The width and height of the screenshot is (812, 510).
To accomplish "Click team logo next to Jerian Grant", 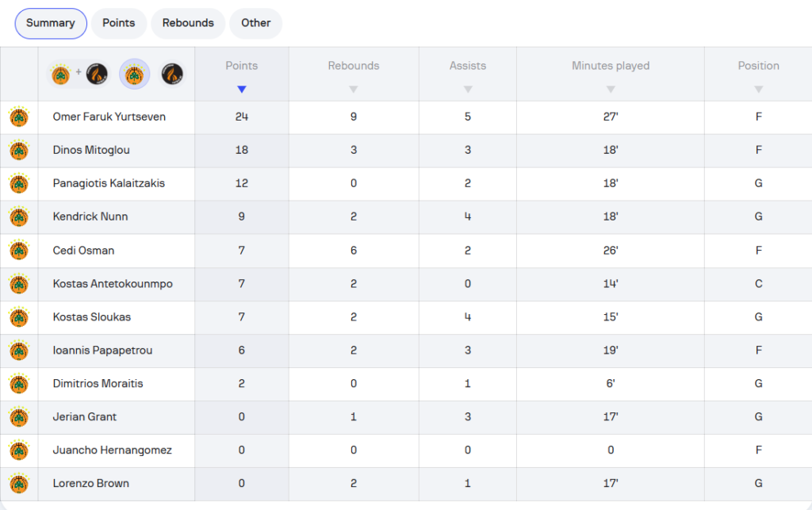I will coord(19,417).
